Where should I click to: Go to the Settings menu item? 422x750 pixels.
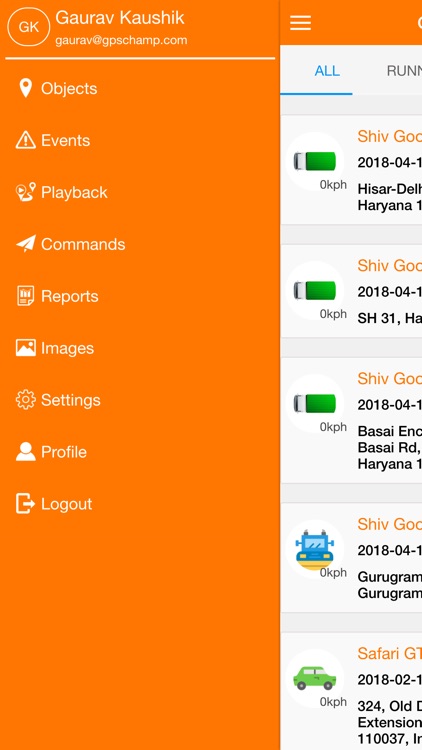coord(140,400)
